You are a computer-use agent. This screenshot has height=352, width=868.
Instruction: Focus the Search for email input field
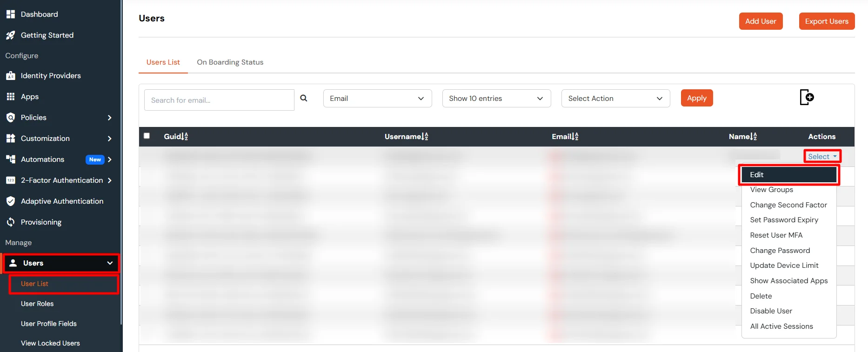pyautogui.click(x=219, y=100)
